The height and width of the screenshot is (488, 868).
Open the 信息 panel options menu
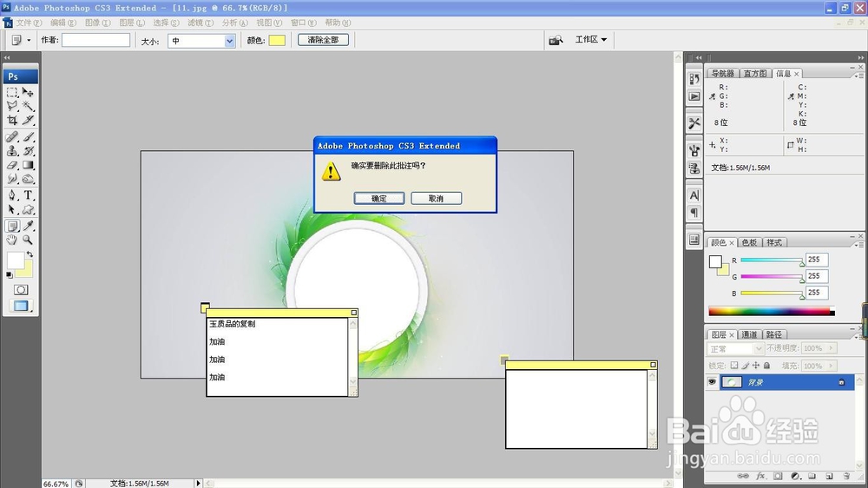(x=859, y=75)
